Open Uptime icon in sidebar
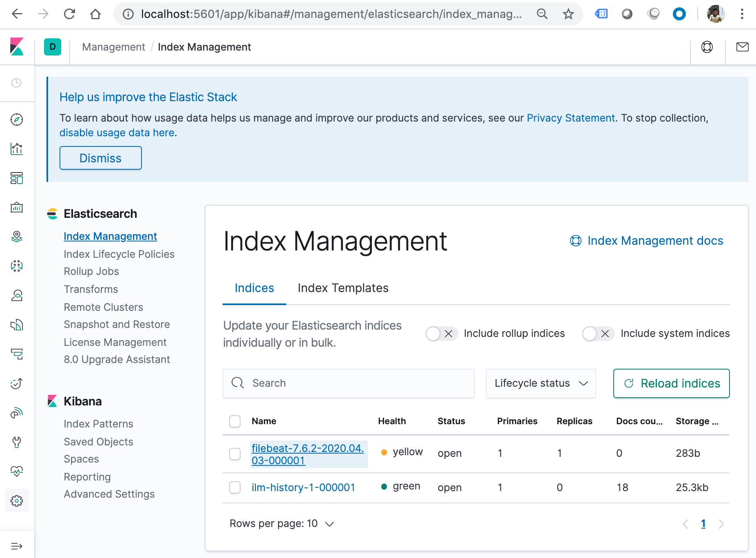 17,383
